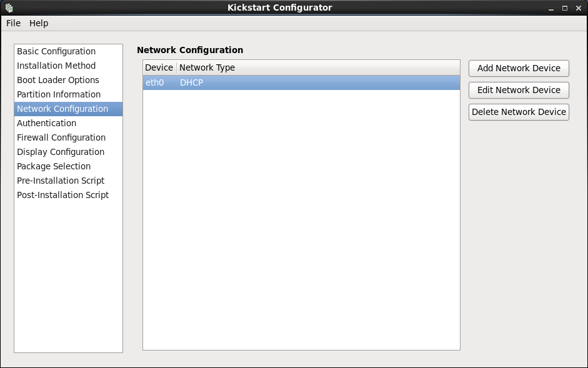Open the Help menu
Screen dimensions: 588x368
39,23
